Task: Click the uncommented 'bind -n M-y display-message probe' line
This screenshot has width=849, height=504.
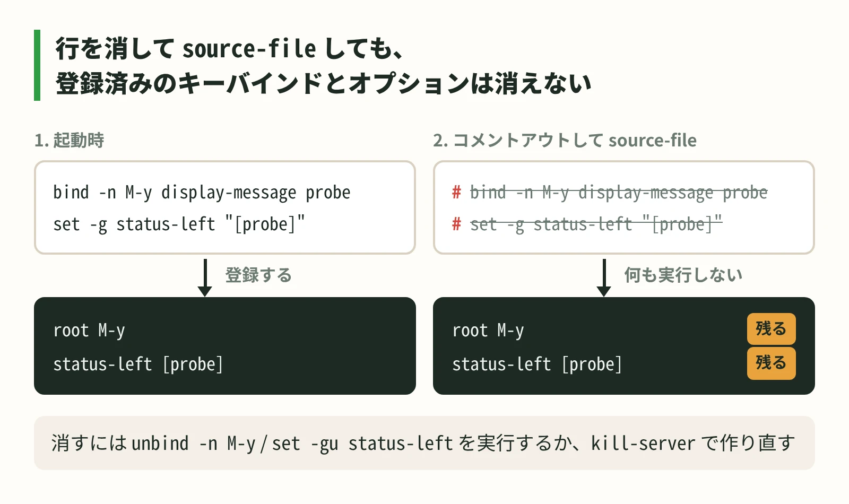Action: tap(202, 192)
